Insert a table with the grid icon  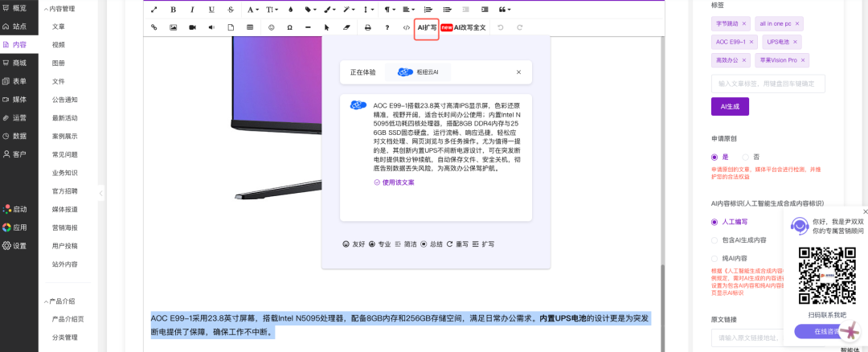(250, 27)
